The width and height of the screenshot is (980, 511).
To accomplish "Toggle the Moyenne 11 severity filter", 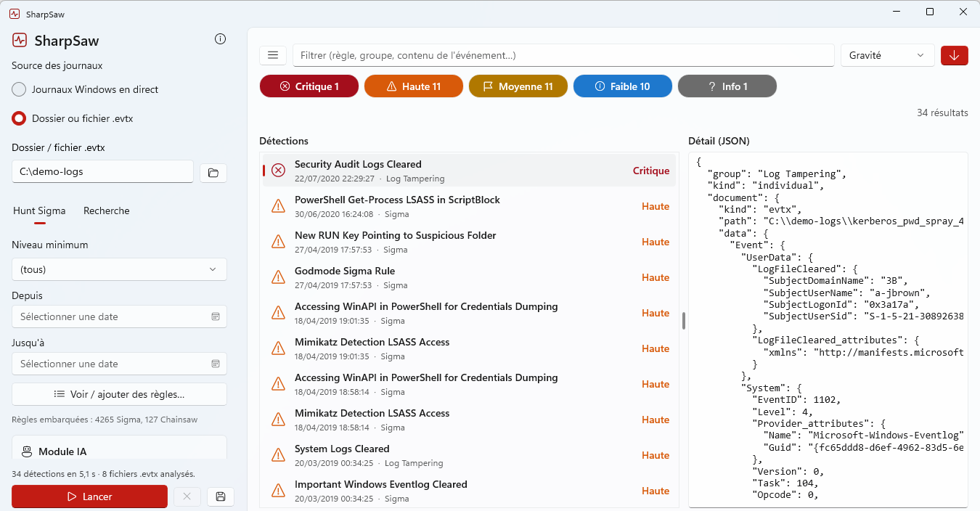I will pyautogui.click(x=518, y=86).
